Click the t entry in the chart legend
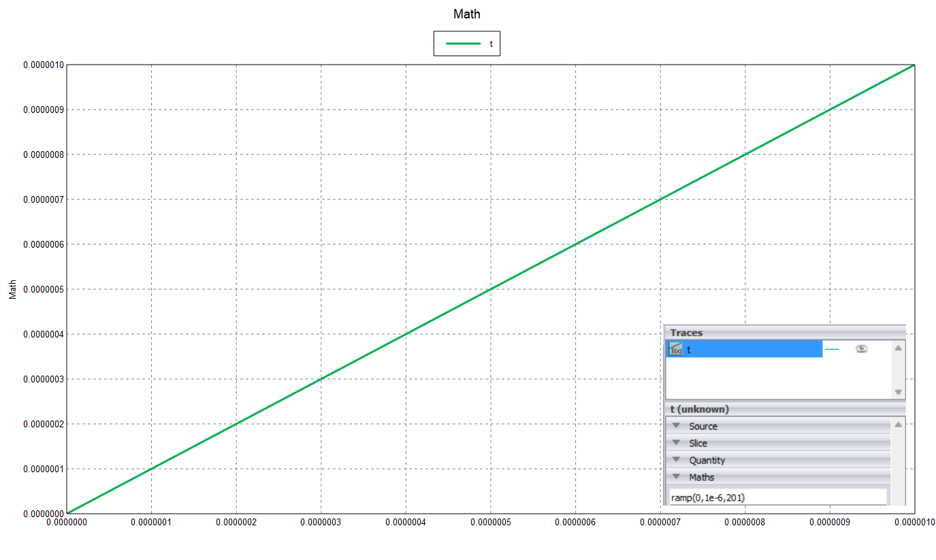Image resolution: width=936 pixels, height=560 pixels. click(467, 44)
